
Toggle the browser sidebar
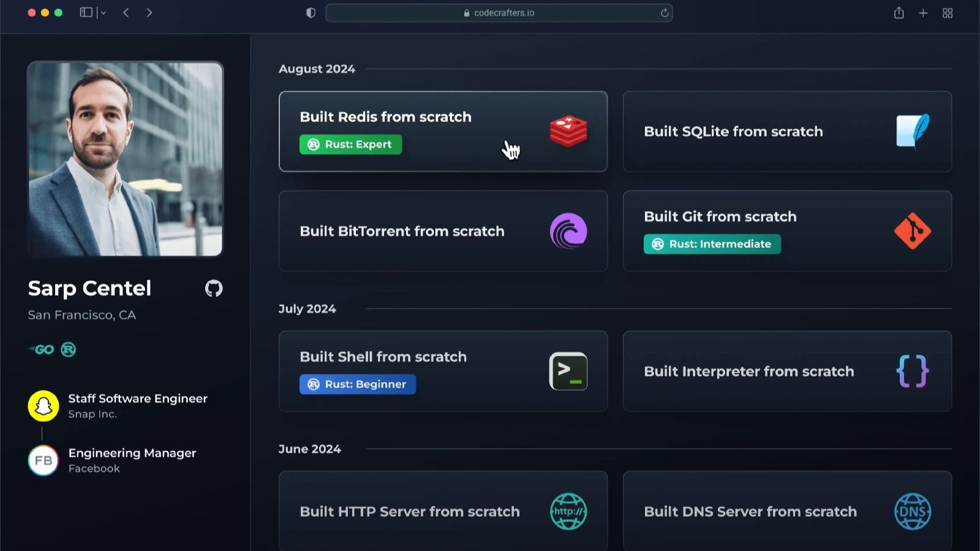pos(86,13)
